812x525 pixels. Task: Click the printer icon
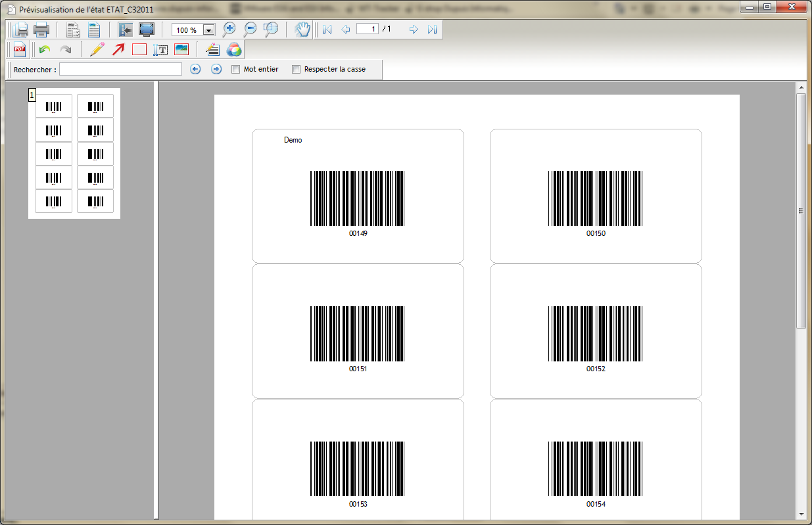click(41, 30)
